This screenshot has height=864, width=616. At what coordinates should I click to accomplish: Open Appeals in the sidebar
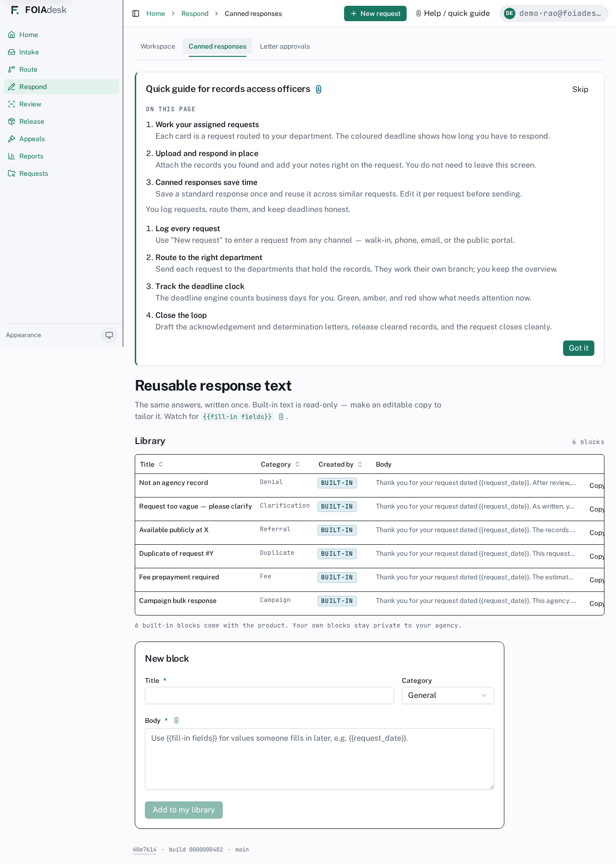(x=61, y=139)
